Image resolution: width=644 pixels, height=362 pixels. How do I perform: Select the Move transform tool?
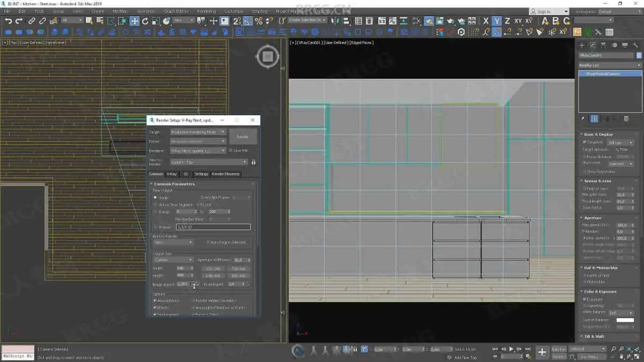click(134, 21)
